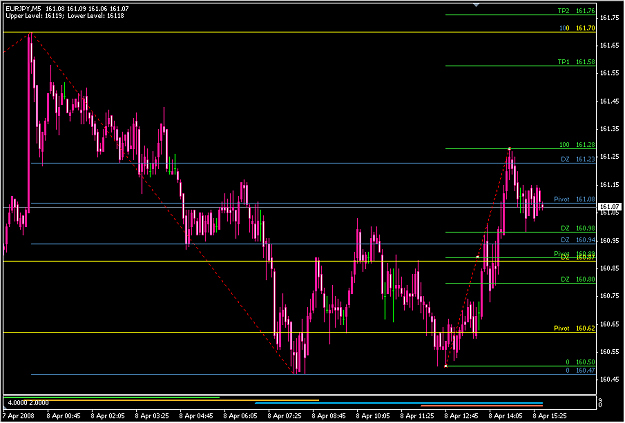The image size is (625, 423).
Task: Click the '8 Apr 15:25' time label
Action: point(550,416)
